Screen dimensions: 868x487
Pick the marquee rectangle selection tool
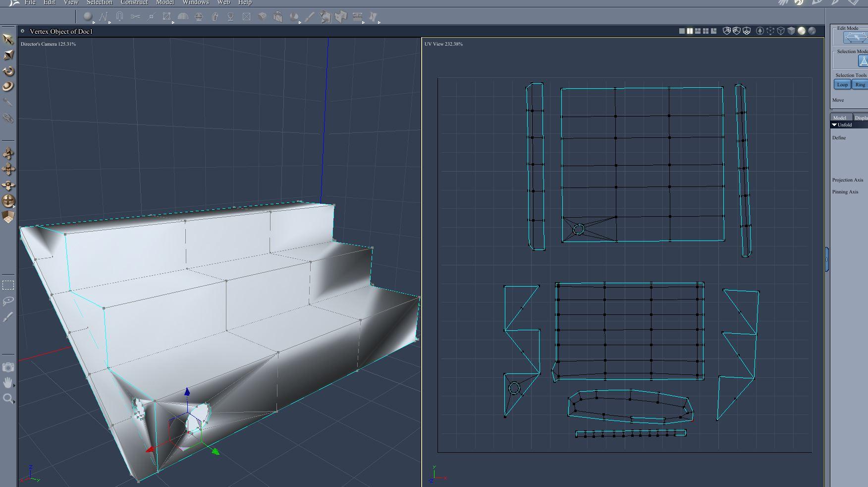pos(8,285)
